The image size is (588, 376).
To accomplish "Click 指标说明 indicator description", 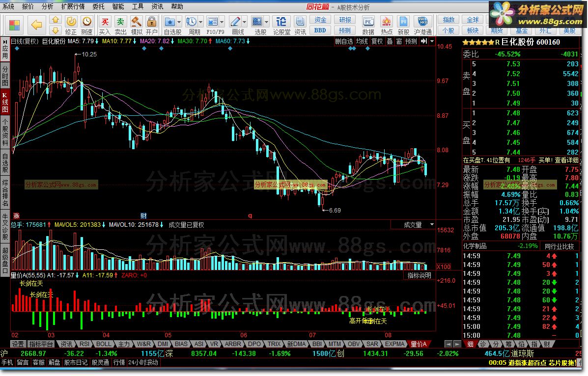I will [419, 275].
